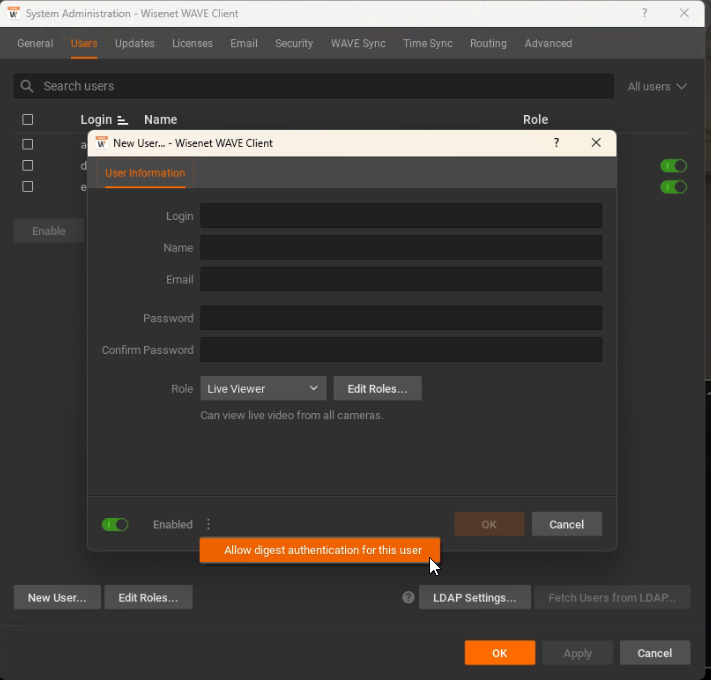Toggle the Enabled switch in New User dialog

tap(115, 525)
